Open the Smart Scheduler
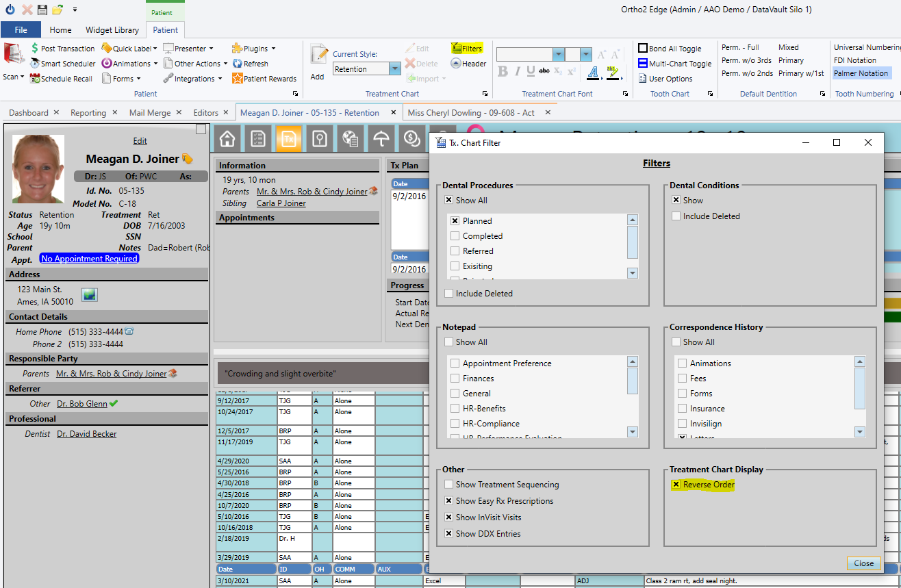This screenshot has height=588, width=901. (x=62, y=64)
